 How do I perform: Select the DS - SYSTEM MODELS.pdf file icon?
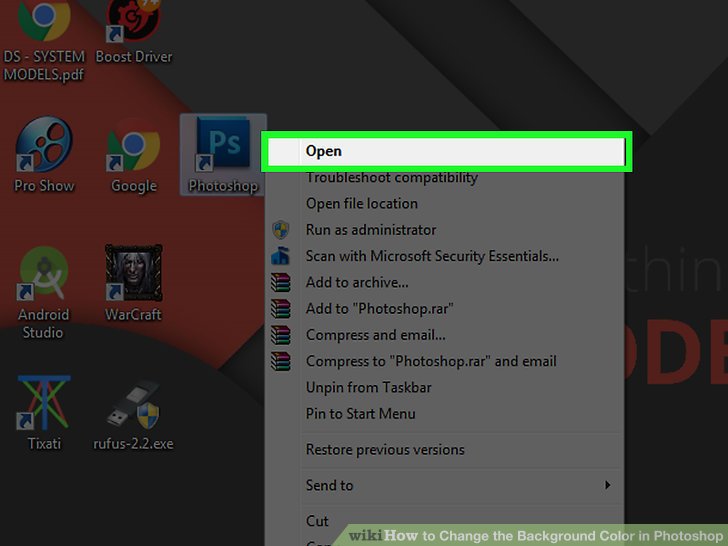44,41
